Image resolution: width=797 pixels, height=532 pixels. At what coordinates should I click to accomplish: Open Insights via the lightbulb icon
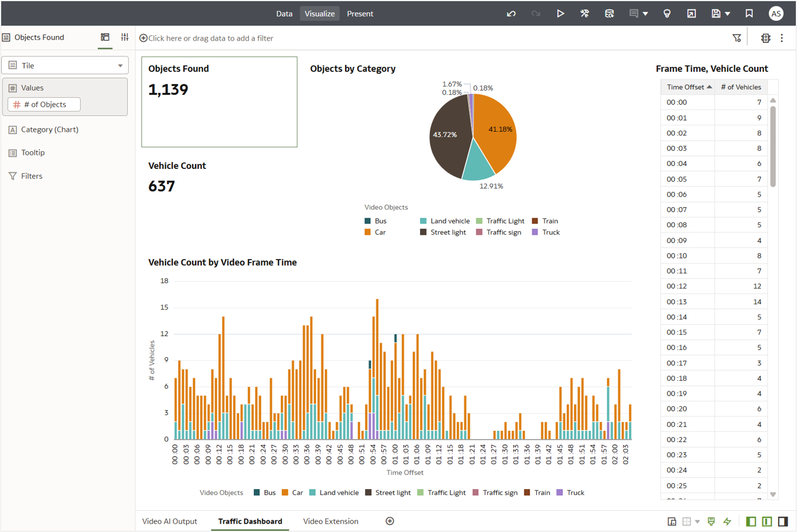pyautogui.click(x=667, y=13)
